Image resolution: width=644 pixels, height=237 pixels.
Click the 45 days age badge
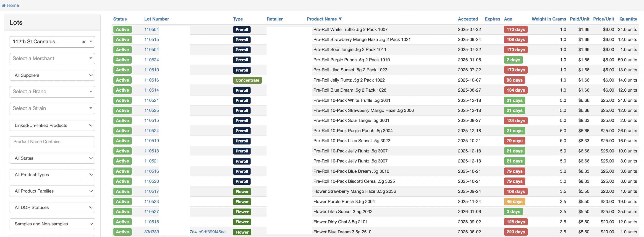(x=514, y=201)
